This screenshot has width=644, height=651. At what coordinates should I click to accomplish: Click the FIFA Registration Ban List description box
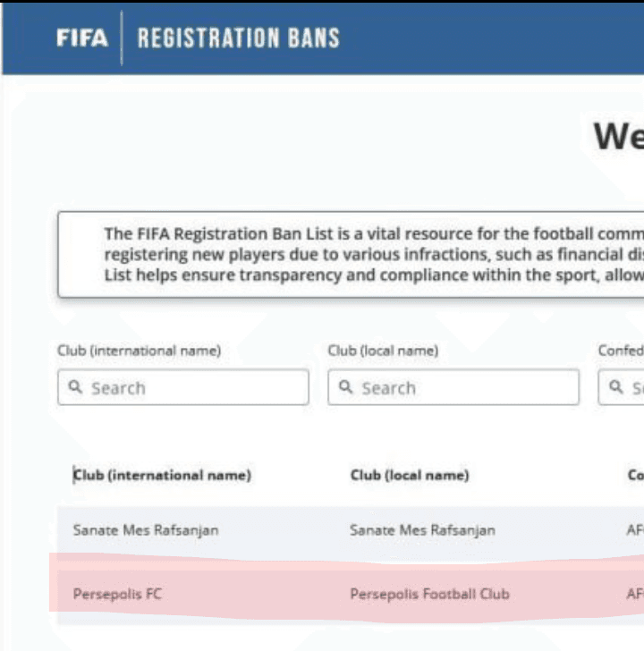(x=352, y=255)
